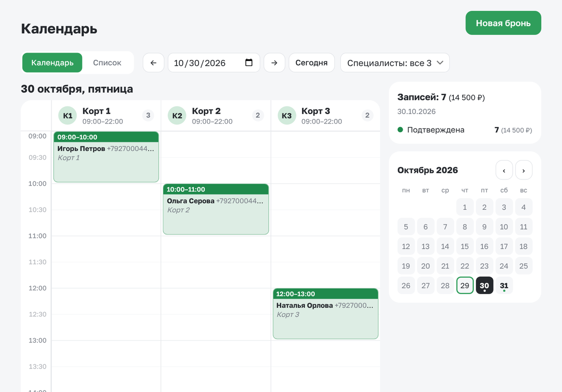Open Игорь Петров 09:00–10:00 booking
562x392 pixels.
point(106,157)
